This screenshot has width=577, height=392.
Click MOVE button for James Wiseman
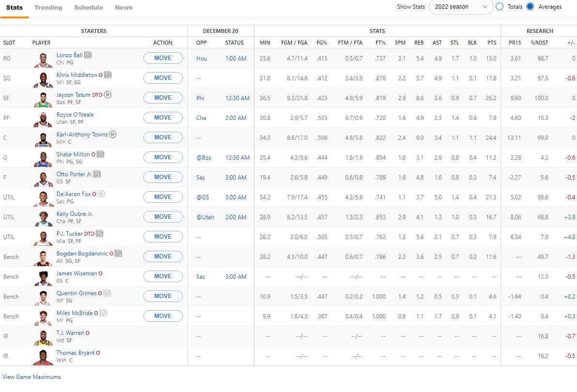coord(163,276)
